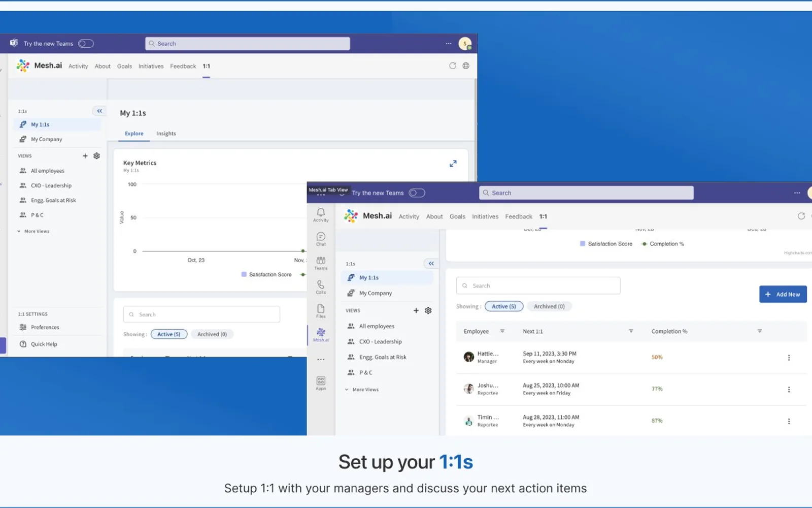The height and width of the screenshot is (508, 812).
Task: Select Archived (0) filter in front window
Action: [x=549, y=306]
